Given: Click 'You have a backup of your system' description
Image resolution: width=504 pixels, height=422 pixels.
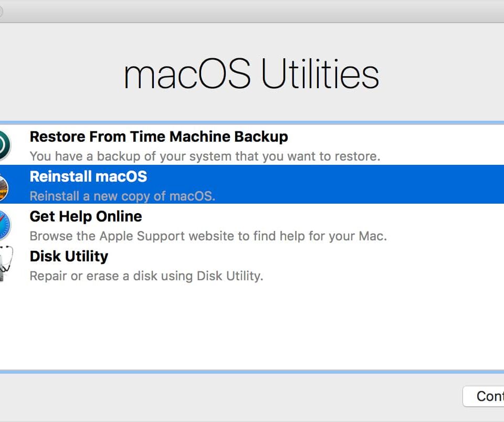Looking at the screenshot, I should [205, 156].
